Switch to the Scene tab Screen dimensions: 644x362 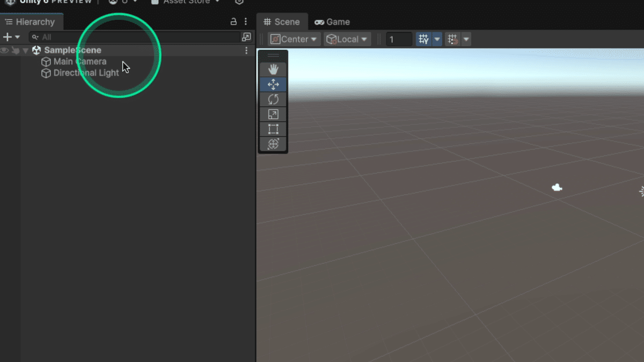[x=282, y=22]
